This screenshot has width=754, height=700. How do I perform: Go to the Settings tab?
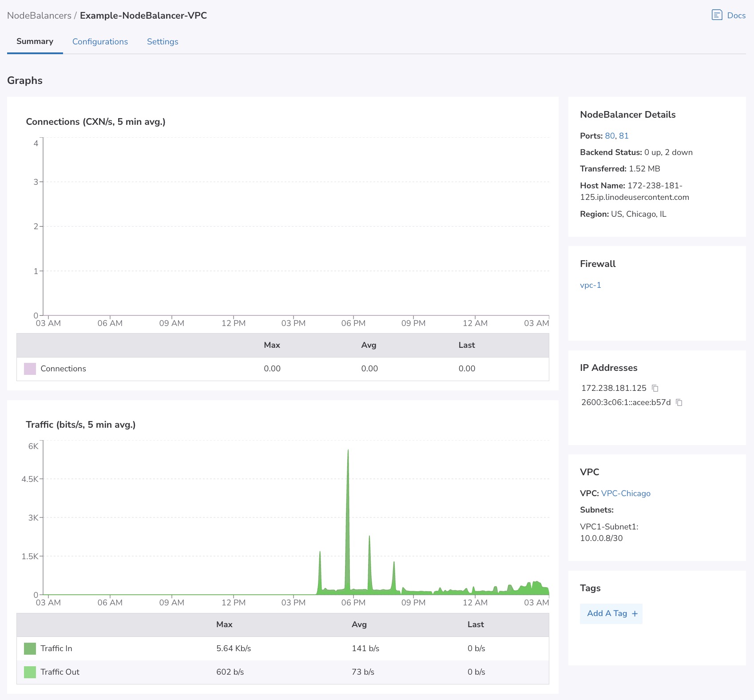coord(163,42)
